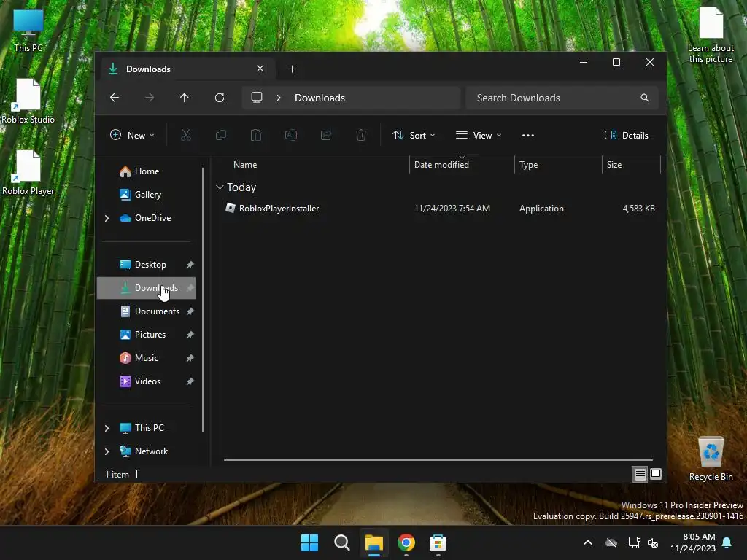Expand the OneDrive tree node
Screen dimensions: 747x560
[x=107, y=218]
